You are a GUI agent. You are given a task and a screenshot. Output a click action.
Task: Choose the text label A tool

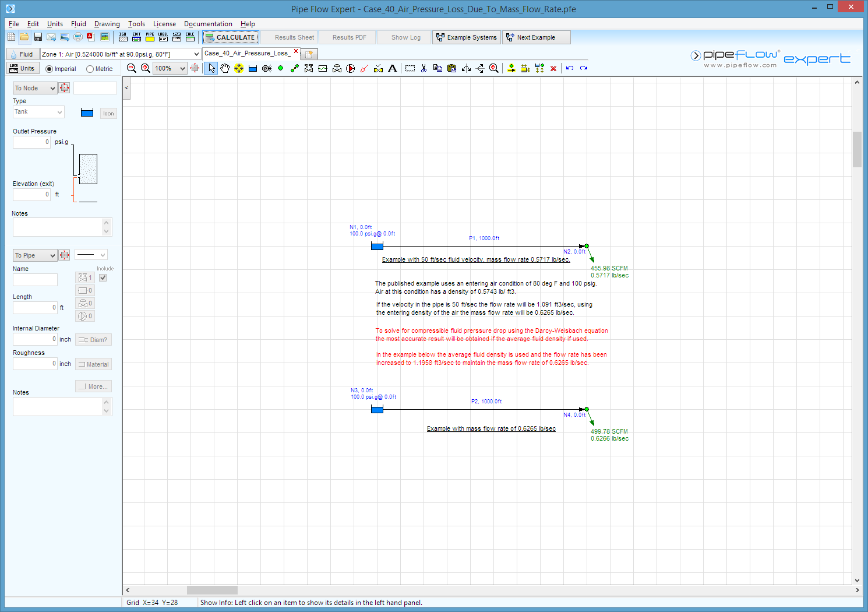coord(393,68)
